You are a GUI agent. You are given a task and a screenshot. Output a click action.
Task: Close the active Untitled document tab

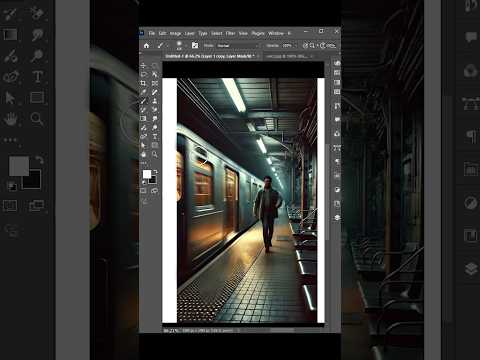(257, 56)
